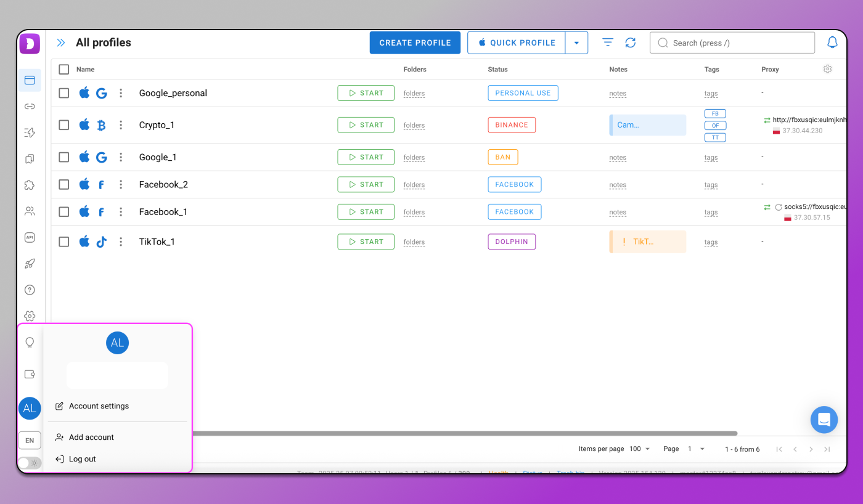Click the lightbulb icon in sidebar

[x=30, y=343]
